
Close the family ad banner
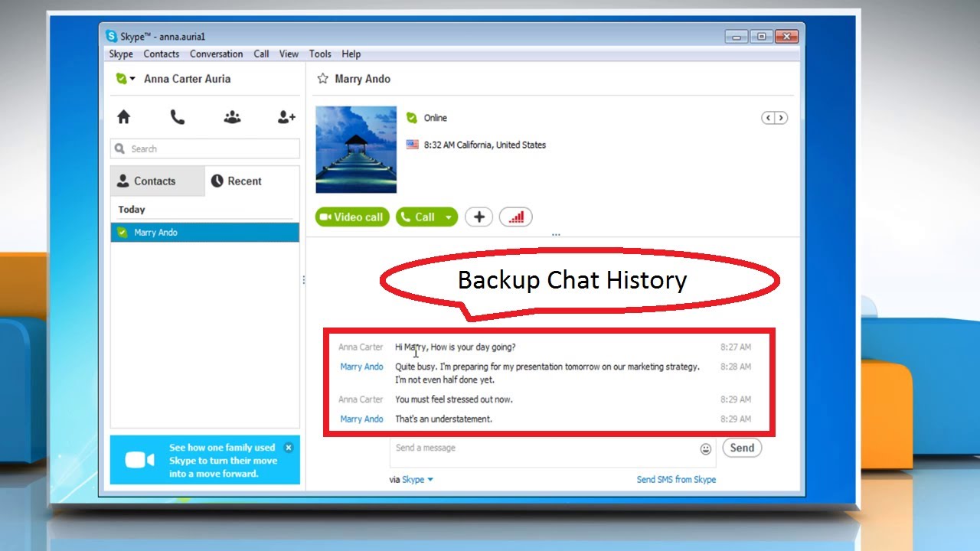pos(289,448)
